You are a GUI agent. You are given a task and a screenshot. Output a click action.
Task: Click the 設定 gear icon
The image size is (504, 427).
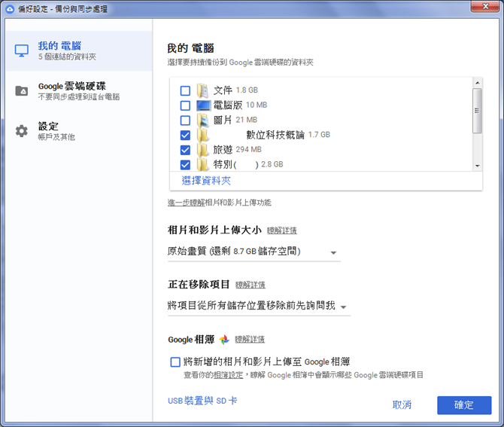click(x=22, y=131)
